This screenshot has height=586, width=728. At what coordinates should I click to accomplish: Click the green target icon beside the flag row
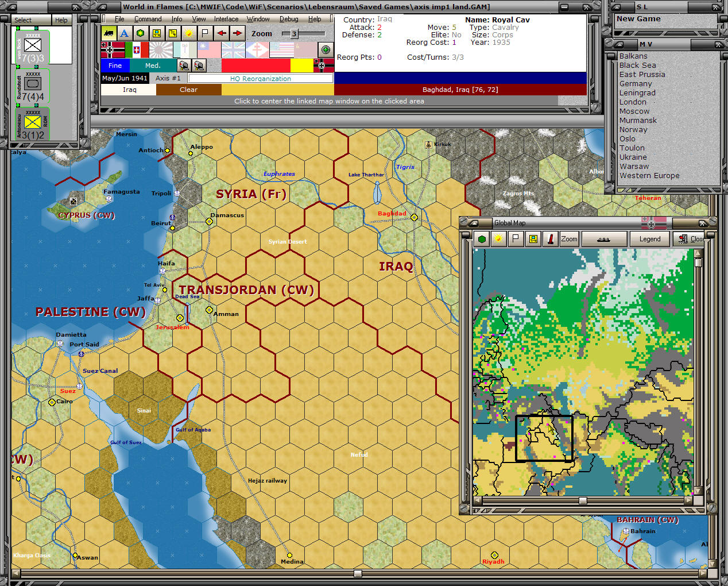325,50
